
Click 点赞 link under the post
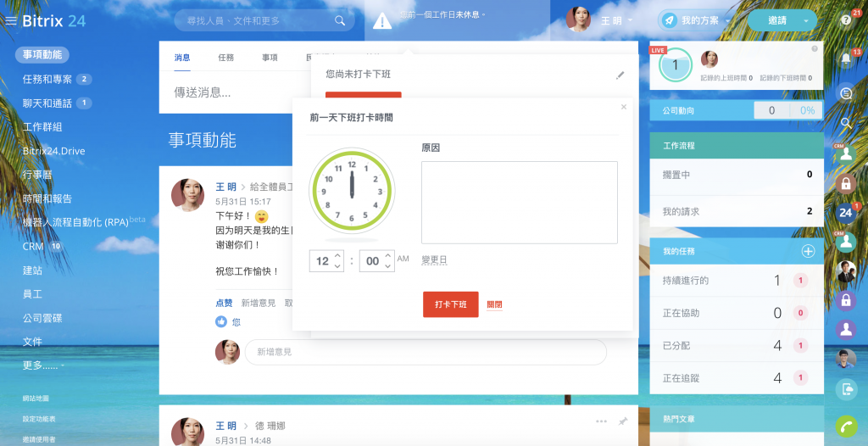[224, 303]
